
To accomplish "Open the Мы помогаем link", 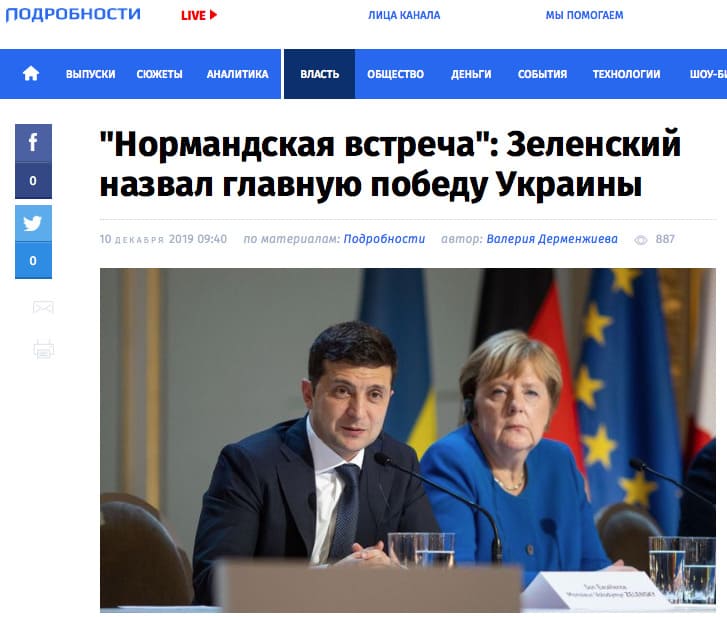I will [584, 15].
